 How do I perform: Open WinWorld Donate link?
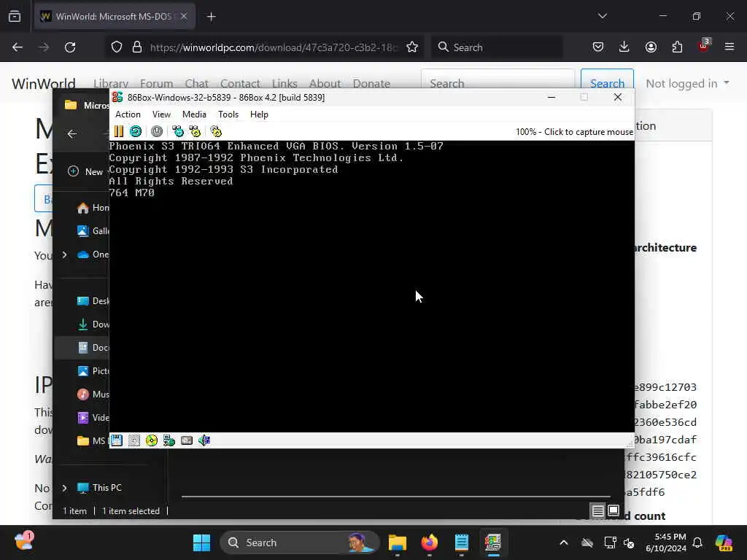point(371,83)
